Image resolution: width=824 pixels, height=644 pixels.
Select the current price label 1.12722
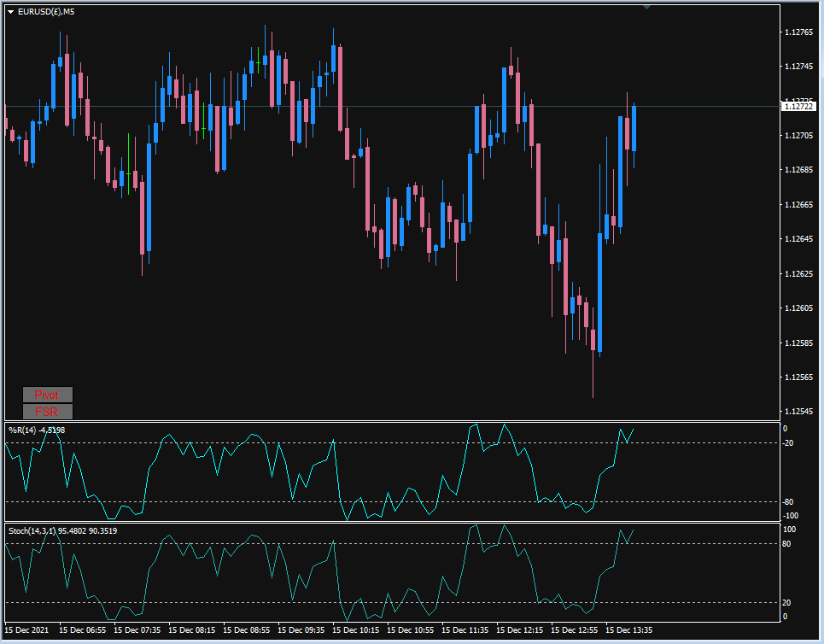point(798,106)
